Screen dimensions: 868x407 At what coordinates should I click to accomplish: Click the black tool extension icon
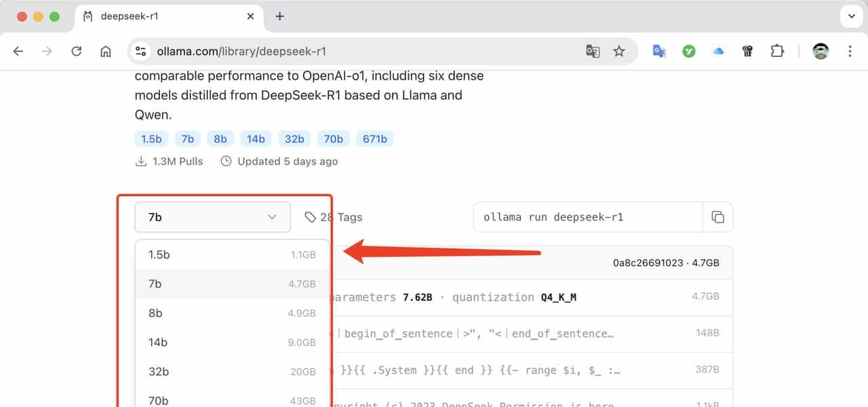point(748,51)
